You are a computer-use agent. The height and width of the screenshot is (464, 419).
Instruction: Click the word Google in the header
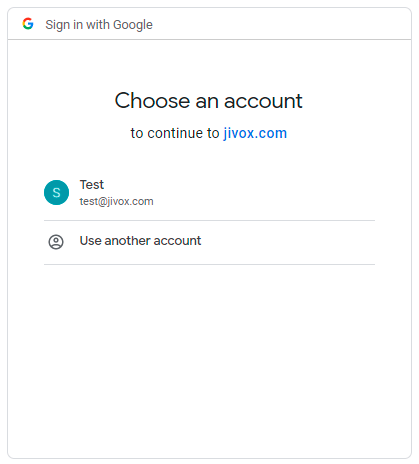pyautogui.click(x=133, y=25)
